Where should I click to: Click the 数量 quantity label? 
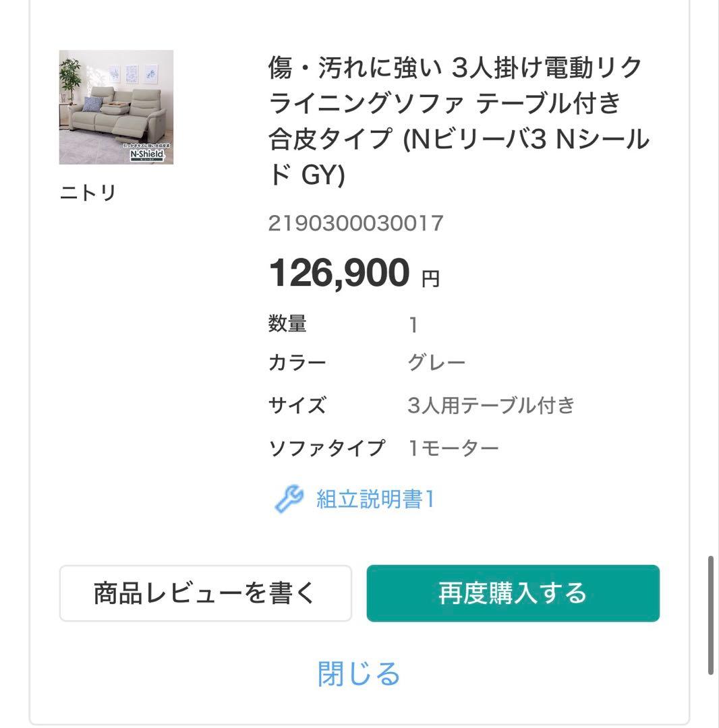point(287,324)
